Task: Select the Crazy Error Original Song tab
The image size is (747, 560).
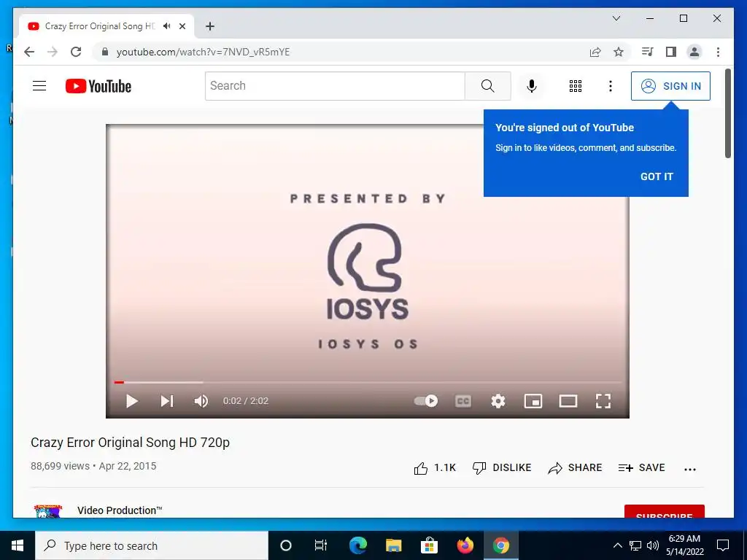Action: (99, 26)
